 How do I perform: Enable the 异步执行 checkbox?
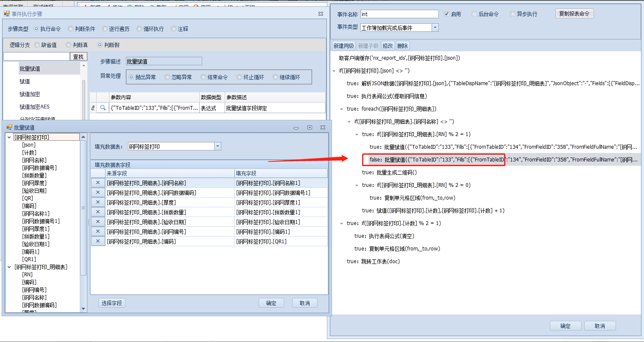(x=513, y=14)
